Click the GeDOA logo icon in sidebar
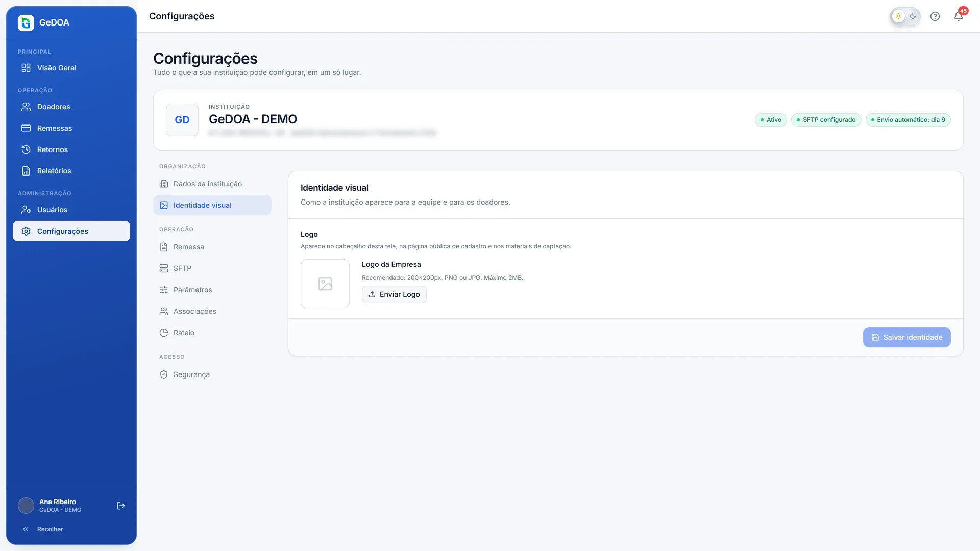The width and height of the screenshot is (980, 551). [26, 22]
